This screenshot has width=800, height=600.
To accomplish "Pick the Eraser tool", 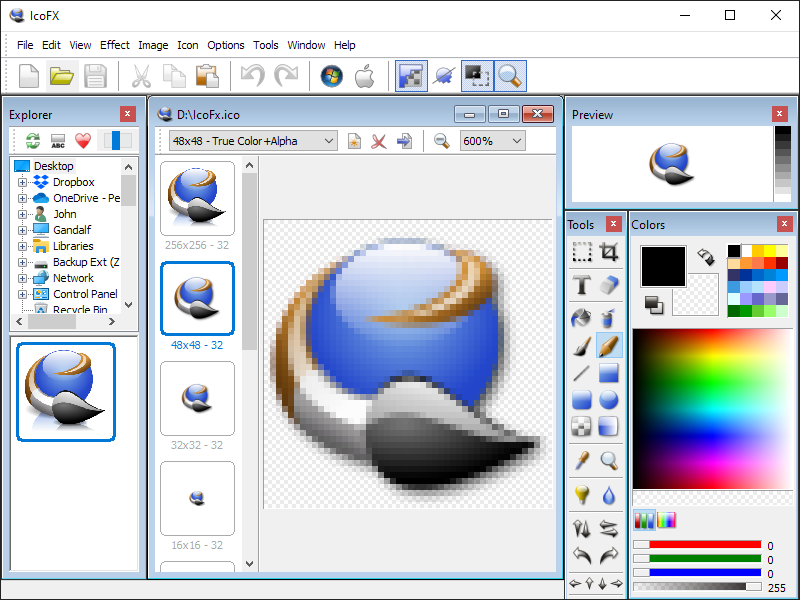I will pyautogui.click(x=609, y=286).
